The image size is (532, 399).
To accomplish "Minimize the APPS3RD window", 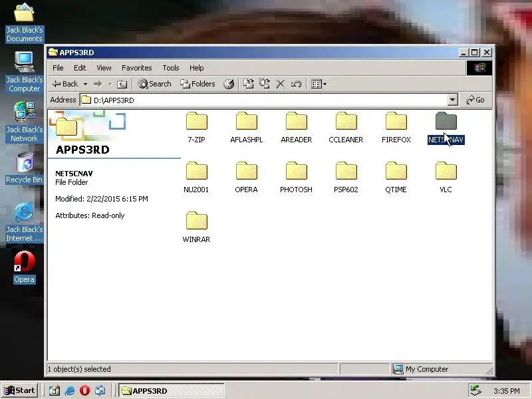I will 464,53.
